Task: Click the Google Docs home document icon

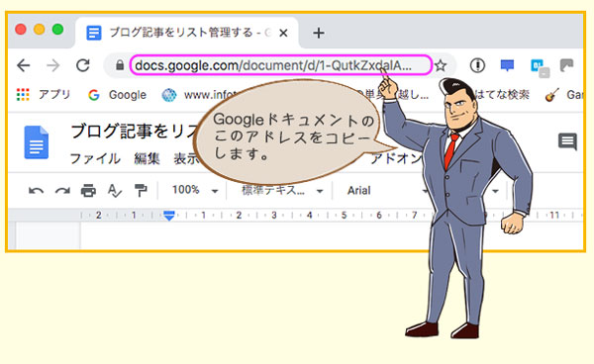Action: (37, 142)
